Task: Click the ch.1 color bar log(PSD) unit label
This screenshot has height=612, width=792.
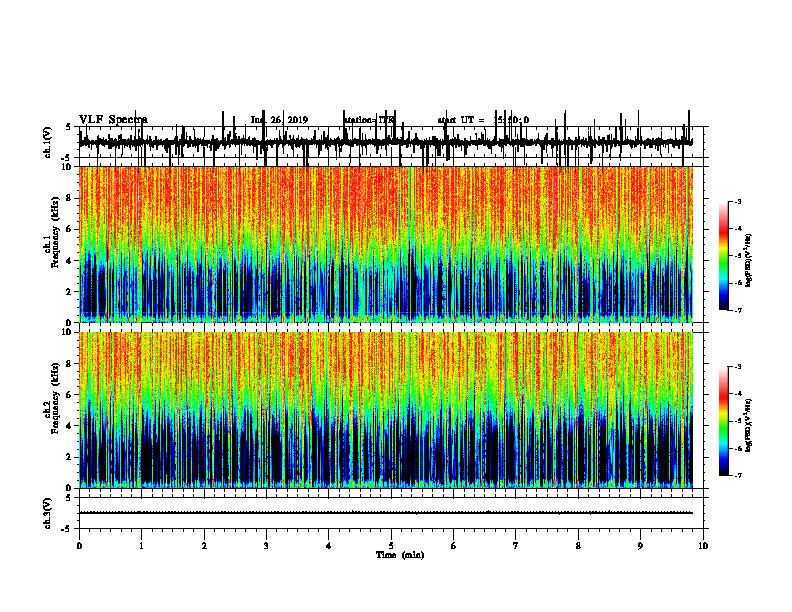Action: click(748, 260)
